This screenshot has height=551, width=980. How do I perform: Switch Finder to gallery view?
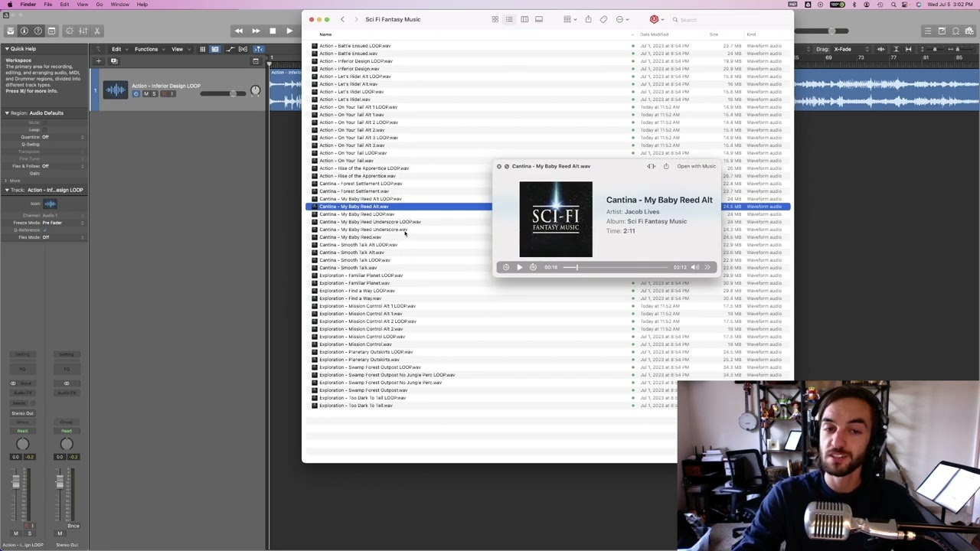(x=539, y=19)
